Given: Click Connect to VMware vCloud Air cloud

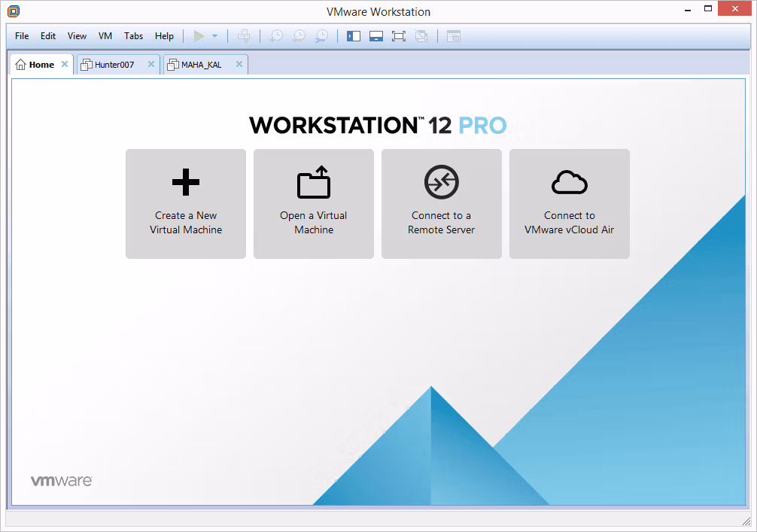Looking at the screenshot, I should pos(570,204).
